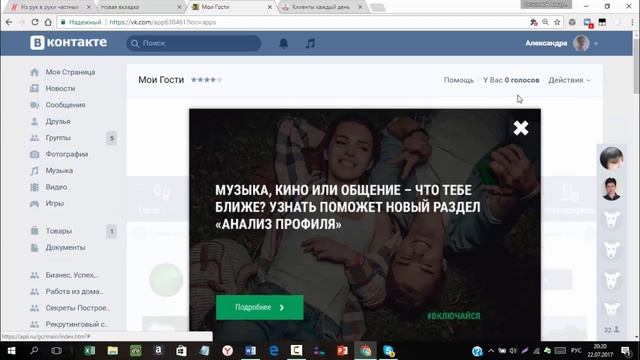Open Edge browser from the taskbar
Screen dimensions: 640x360
273,351
